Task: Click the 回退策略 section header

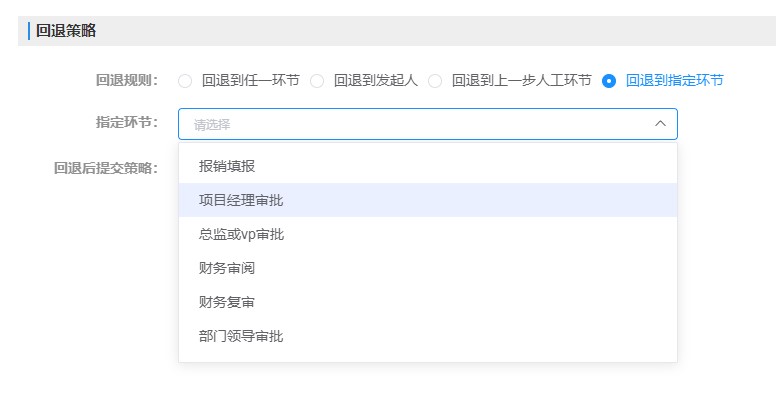Action: tap(66, 31)
